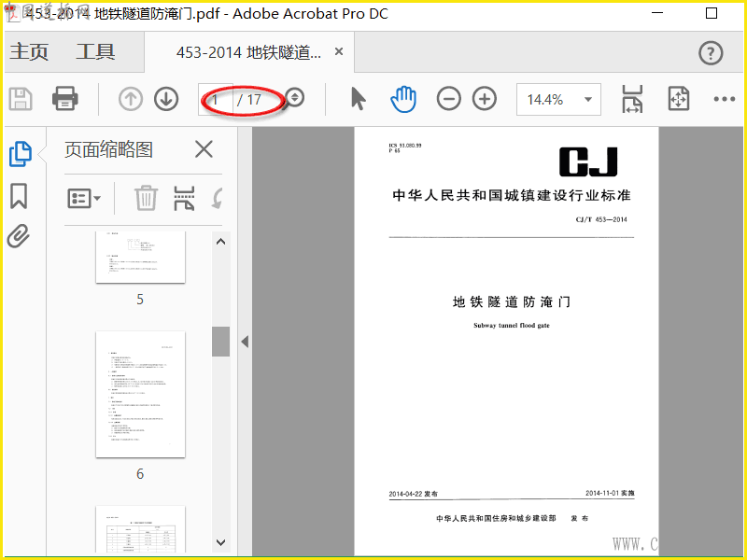Click print pages icon in thumbnails panel
The height and width of the screenshot is (560, 747).
tap(184, 198)
